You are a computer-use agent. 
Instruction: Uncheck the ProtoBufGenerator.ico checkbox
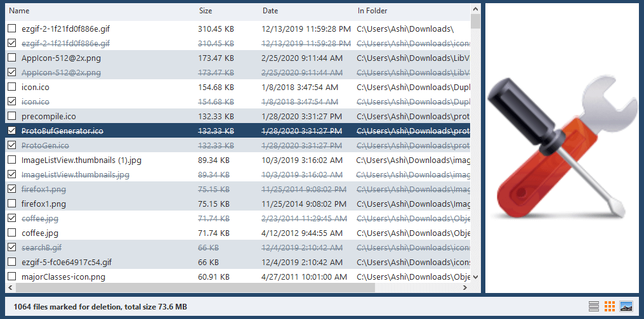[12, 131]
